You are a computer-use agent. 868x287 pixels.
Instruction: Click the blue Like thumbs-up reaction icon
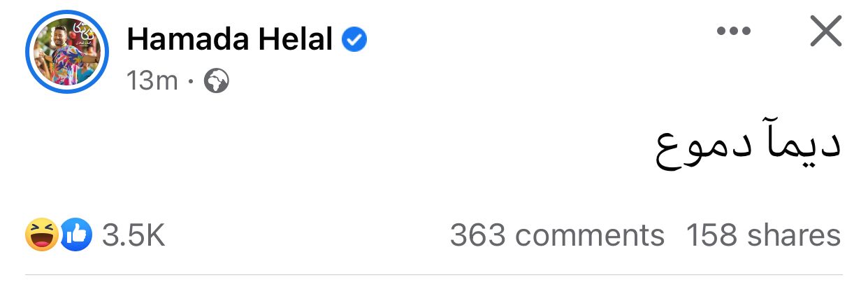pos(76,235)
